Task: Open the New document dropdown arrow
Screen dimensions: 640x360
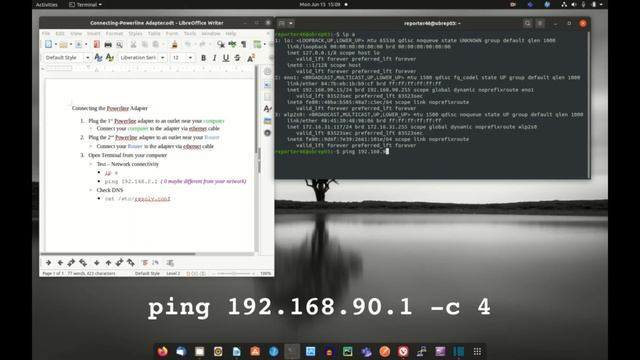Action: (56, 44)
